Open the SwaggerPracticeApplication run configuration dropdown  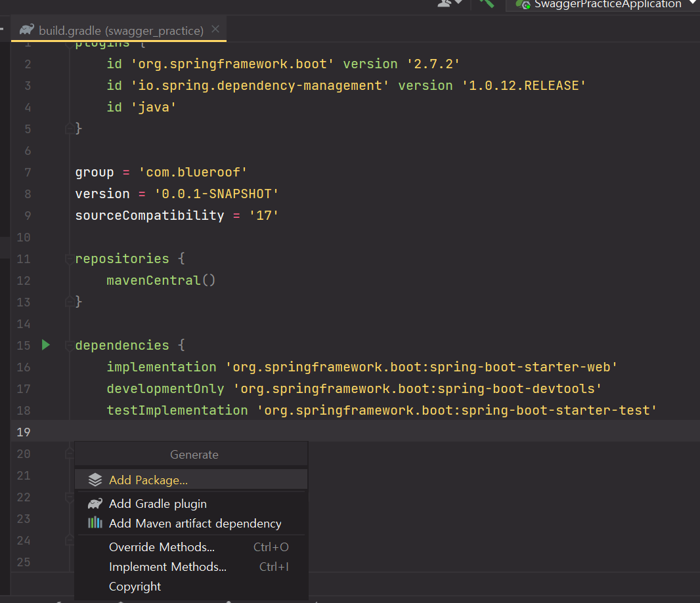click(692, 5)
